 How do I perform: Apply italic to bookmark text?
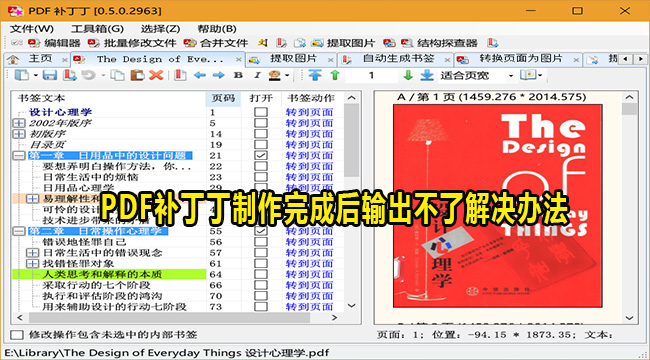click(x=257, y=75)
